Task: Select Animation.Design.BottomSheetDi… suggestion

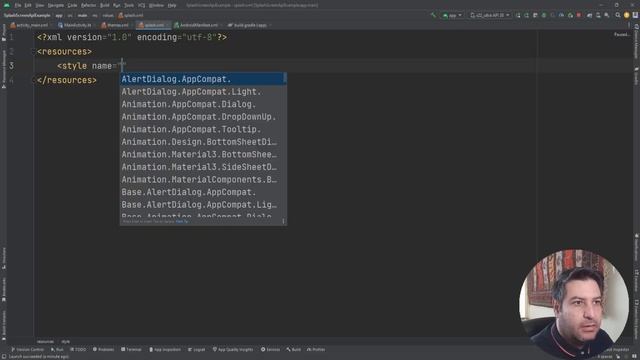Action: (203, 142)
